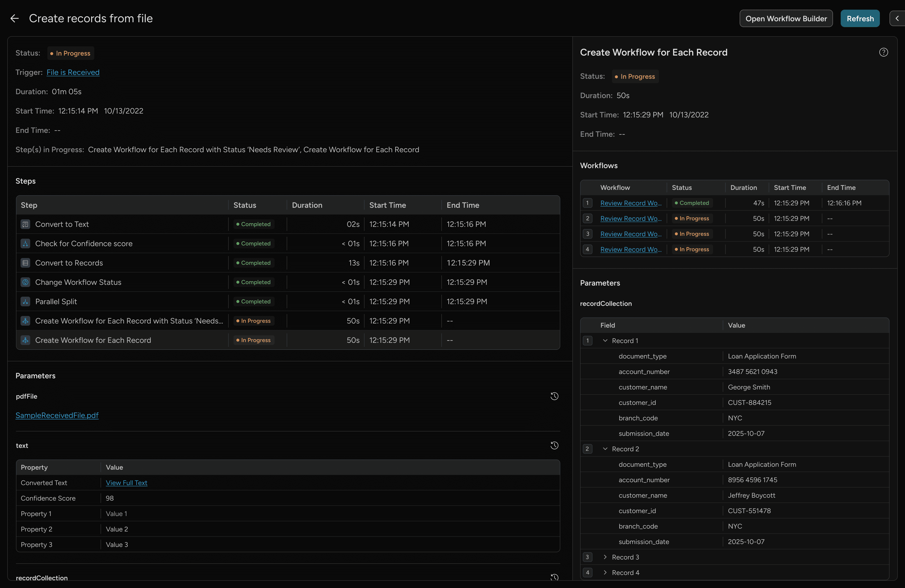The image size is (905, 588).
Task: Click the Convert to Text step icon
Action: click(25, 224)
